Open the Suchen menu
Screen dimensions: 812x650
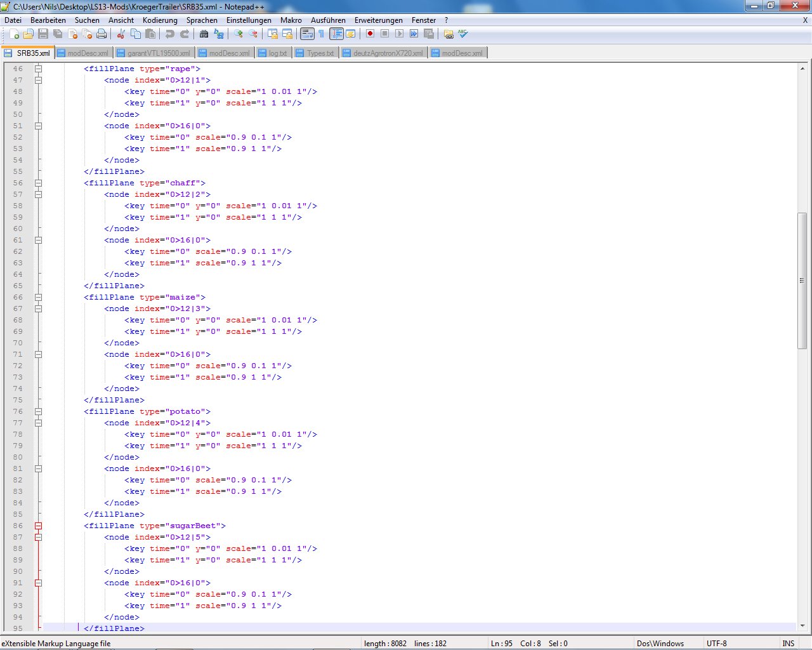87,20
